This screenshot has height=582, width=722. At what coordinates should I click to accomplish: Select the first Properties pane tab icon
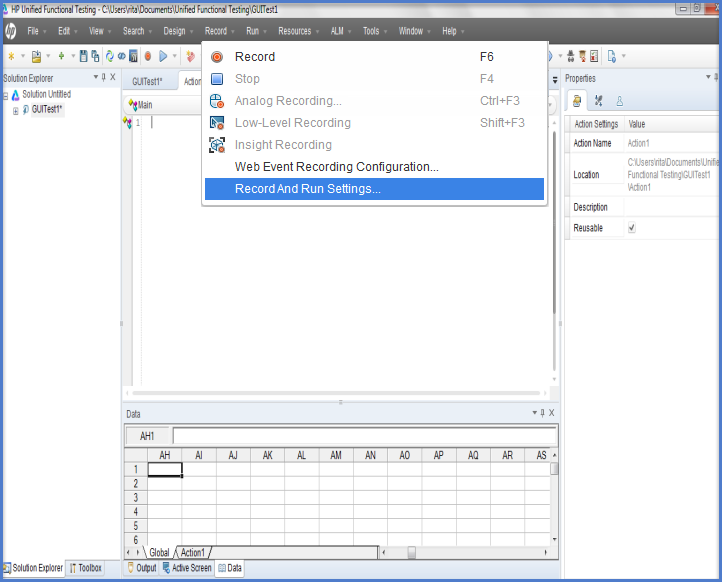[577, 101]
